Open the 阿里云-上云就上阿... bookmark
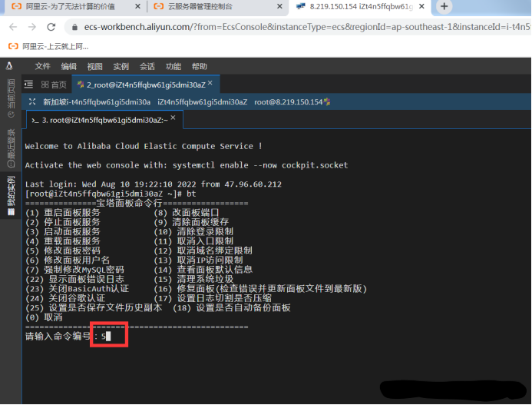Screen dimensions: 532x405 tap(48, 47)
